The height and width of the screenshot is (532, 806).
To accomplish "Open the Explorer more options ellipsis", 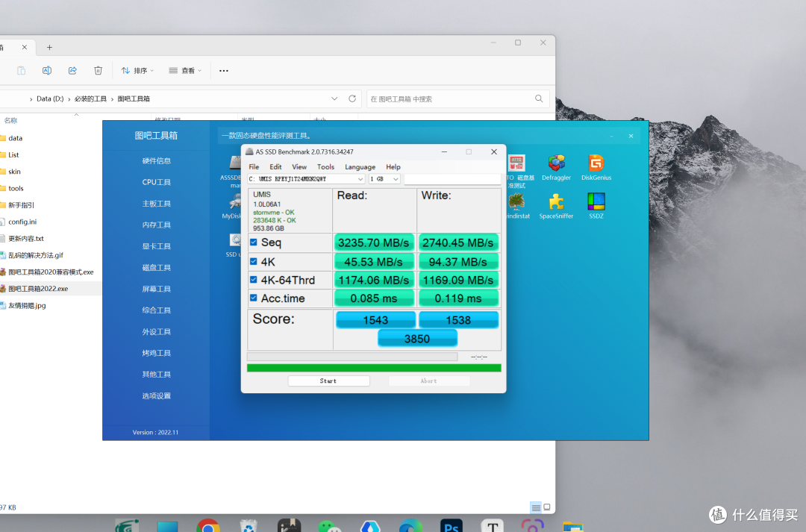I will [x=224, y=70].
